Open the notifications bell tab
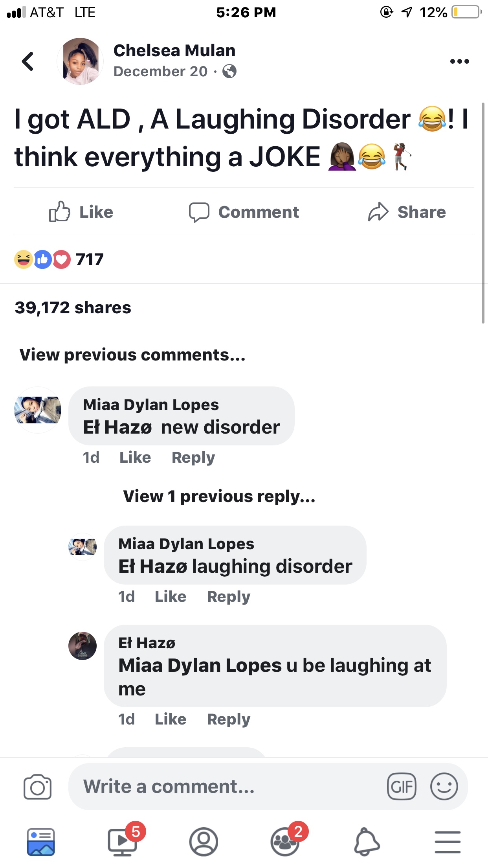488x868 pixels. [367, 842]
